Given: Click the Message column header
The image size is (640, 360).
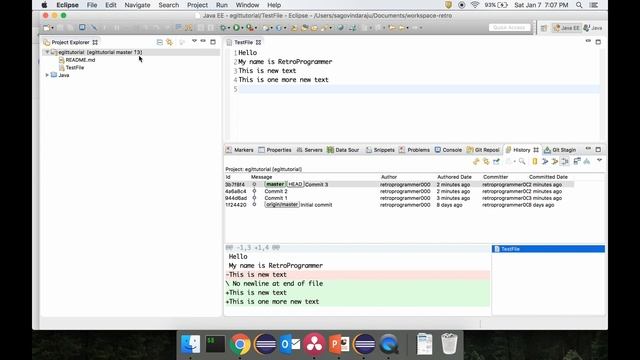Looking at the screenshot, I should [x=262, y=177].
